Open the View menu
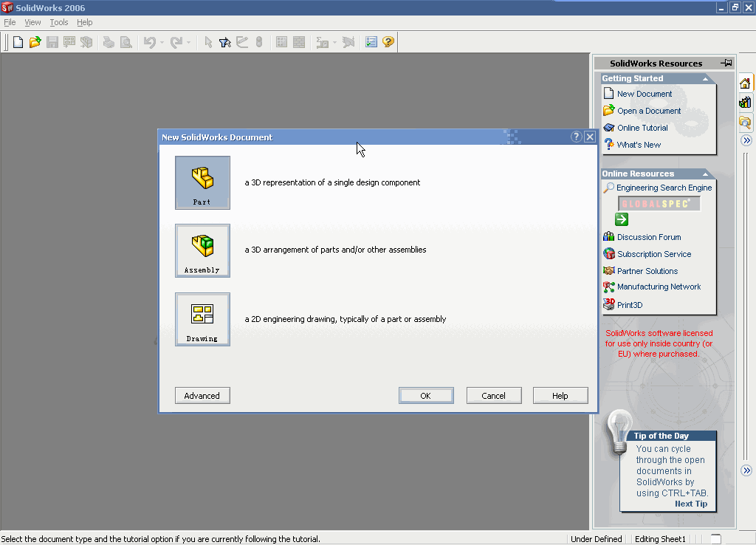 click(32, 22)
